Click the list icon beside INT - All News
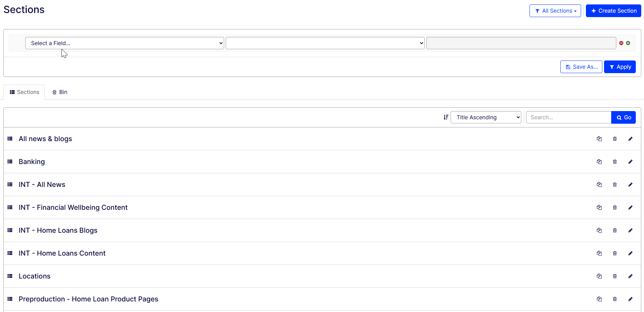644x312 pixels. click(10, 185)
